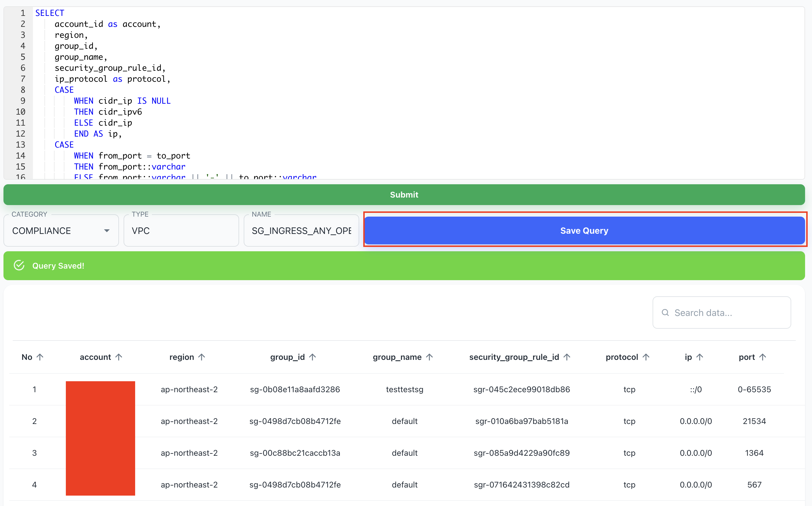This screenshot has height=506, width=812.
Task: Click region column sort arrow
Action: pyautogui.click(x=202, y=357)
